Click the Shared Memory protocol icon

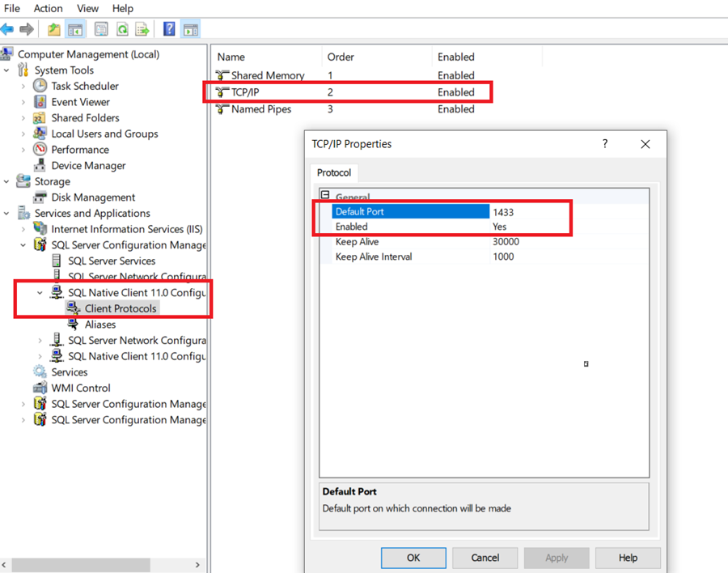[222, 74]
